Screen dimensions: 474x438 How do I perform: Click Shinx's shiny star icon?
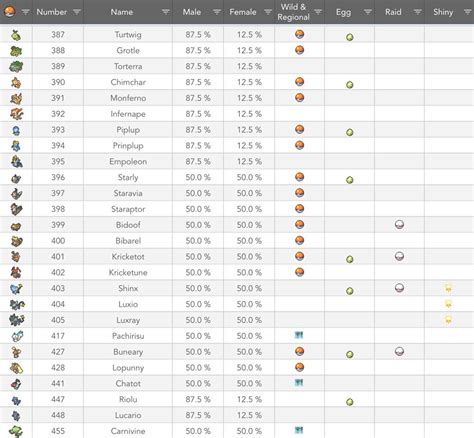448,288
